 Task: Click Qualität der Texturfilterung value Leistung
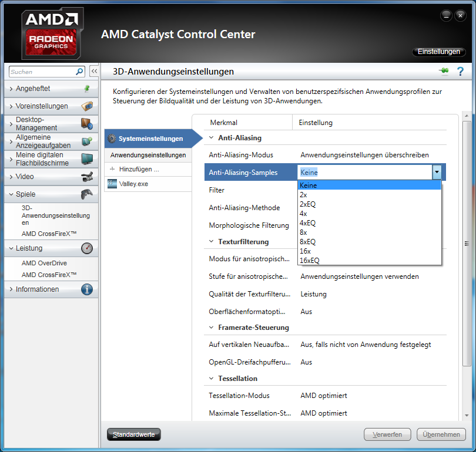coord(313,294)
